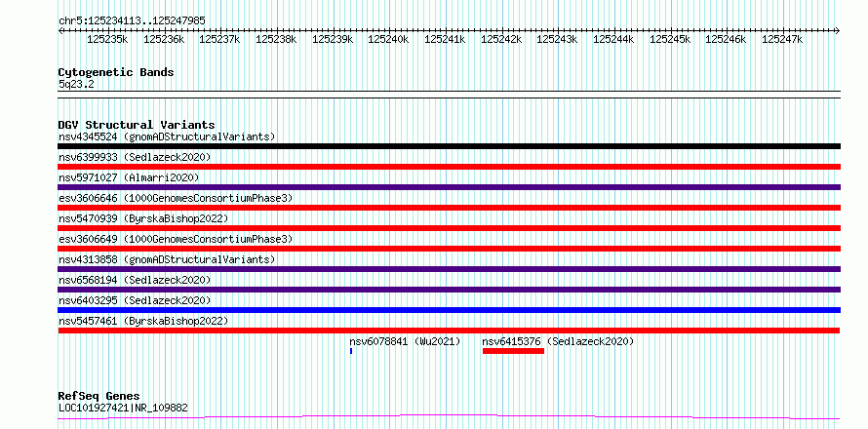This screenshot has width=868, height=429.
Task: Click the LOC101927421|NR_109882 gene label
Action: click(x=123, y=409)
